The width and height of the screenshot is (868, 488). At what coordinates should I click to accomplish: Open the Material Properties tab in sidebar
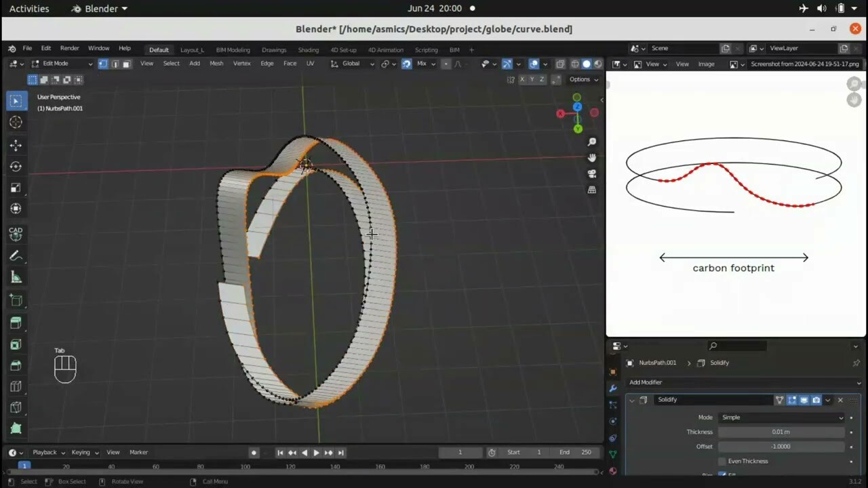[x=613, y=470]
